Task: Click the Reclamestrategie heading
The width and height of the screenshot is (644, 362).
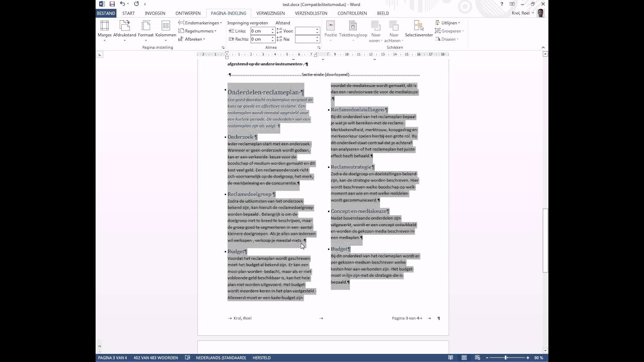Action: tap(353, 167)
